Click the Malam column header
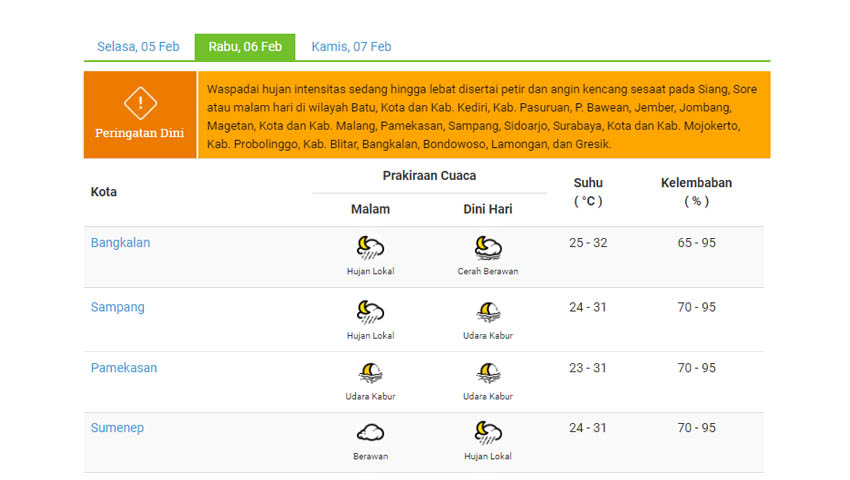The height and width of the screenshot is (480, 850). [370, 209]
